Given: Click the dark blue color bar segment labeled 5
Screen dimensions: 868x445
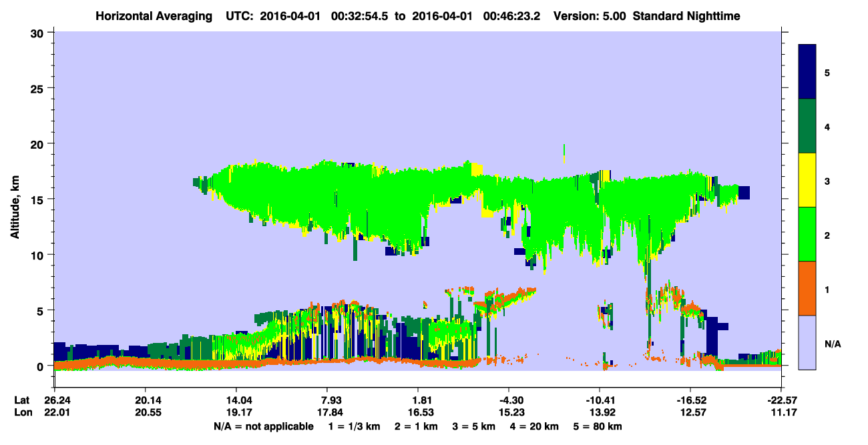Looking at the screenshot, I should (807, 72).
